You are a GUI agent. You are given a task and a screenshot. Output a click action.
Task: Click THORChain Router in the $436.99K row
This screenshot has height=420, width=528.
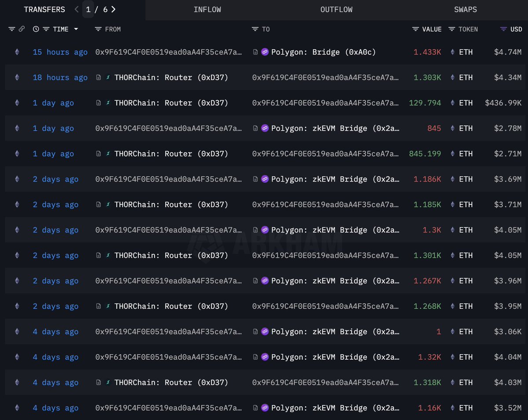click(x=171, y=103)
